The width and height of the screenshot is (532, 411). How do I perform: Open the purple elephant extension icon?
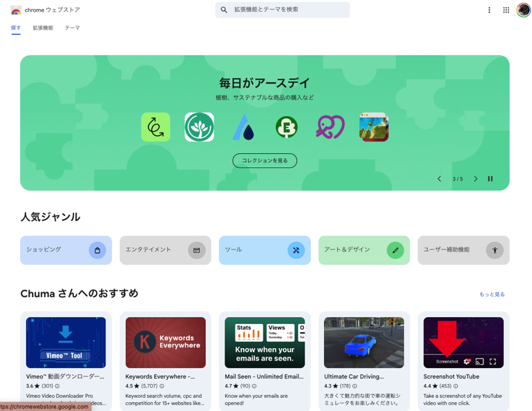click(330, 127)
